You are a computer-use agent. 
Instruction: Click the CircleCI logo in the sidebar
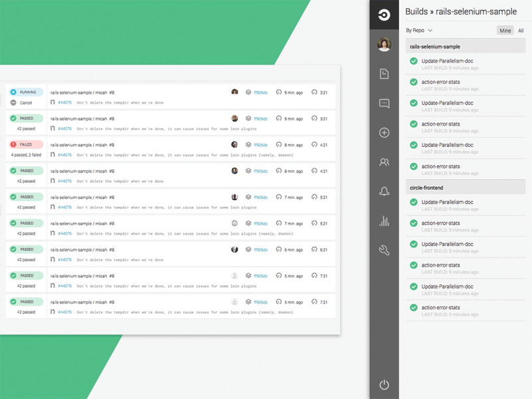coord(384,15)
